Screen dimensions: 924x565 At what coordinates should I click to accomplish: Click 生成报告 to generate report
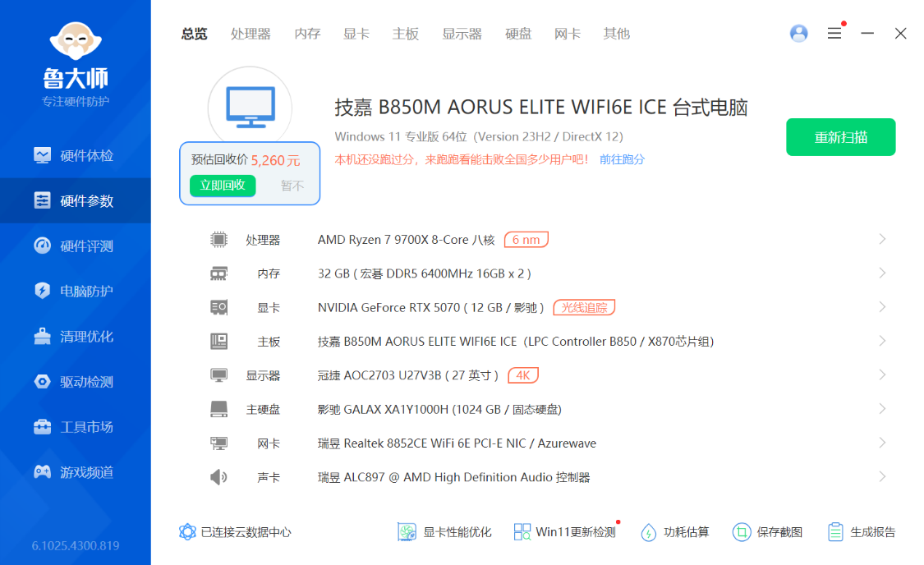861,532
